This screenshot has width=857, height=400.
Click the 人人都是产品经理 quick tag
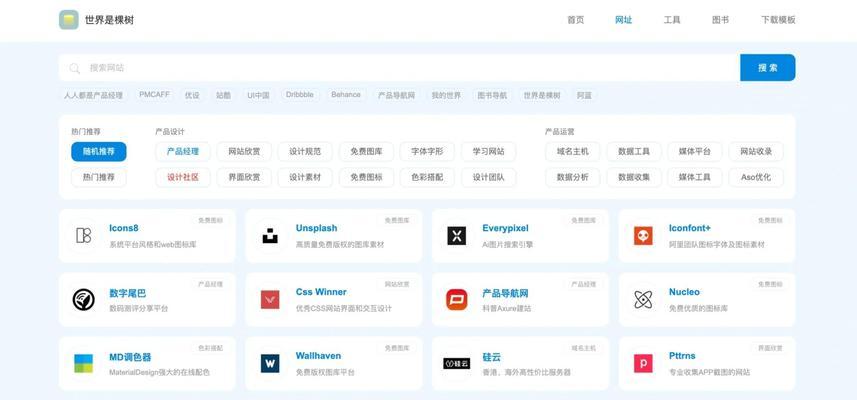93,95
